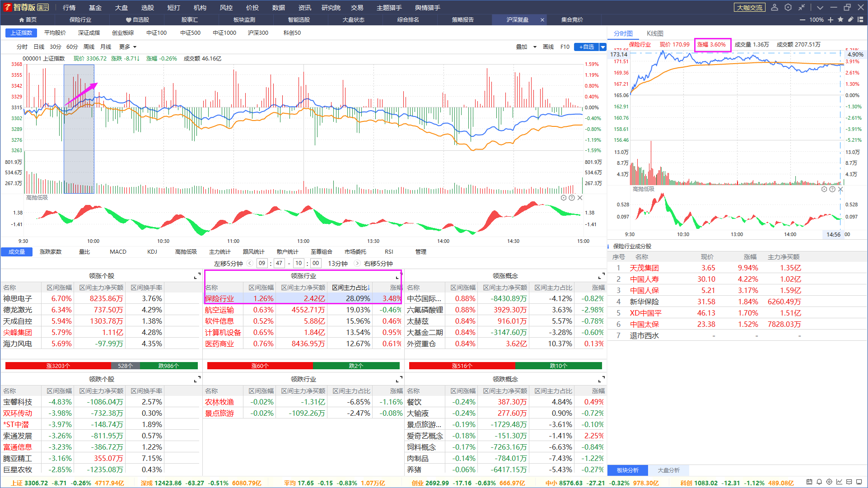Click the end hour field showing 10
The height and width of the screenshot is (488, 868).
click(x=299, y=263)
